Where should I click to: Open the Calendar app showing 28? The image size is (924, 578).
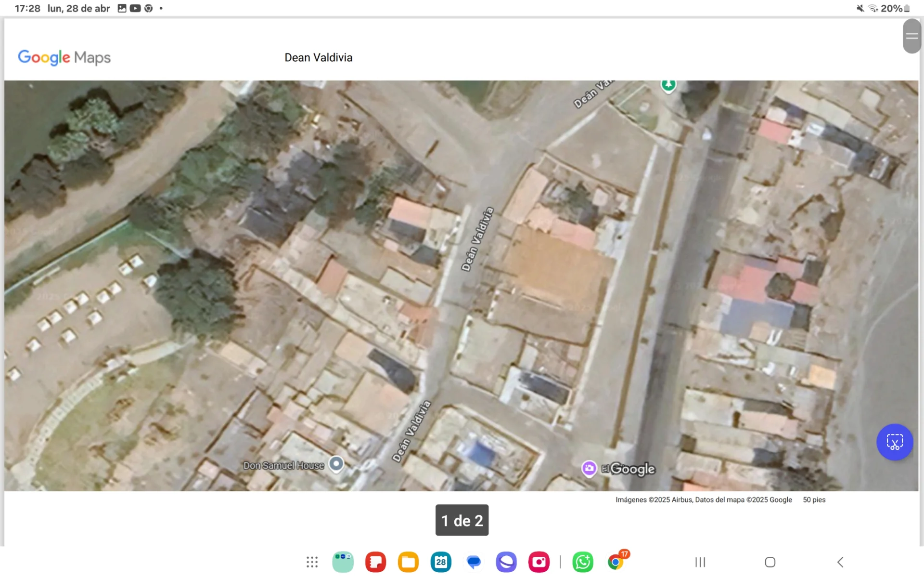click(441, 562)
